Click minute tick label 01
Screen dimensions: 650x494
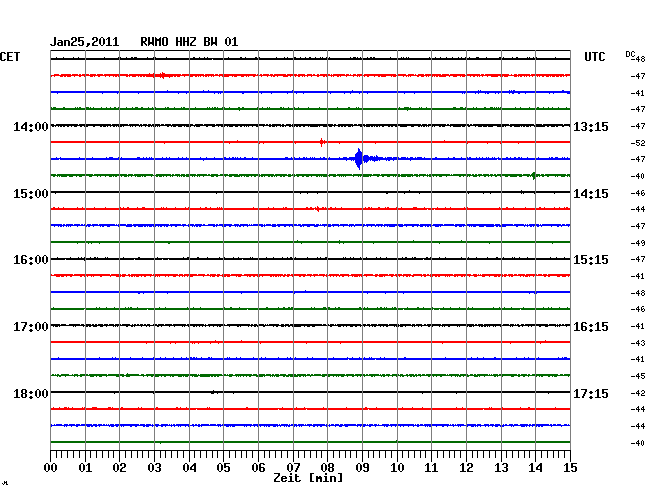click(x=85, y=467)
